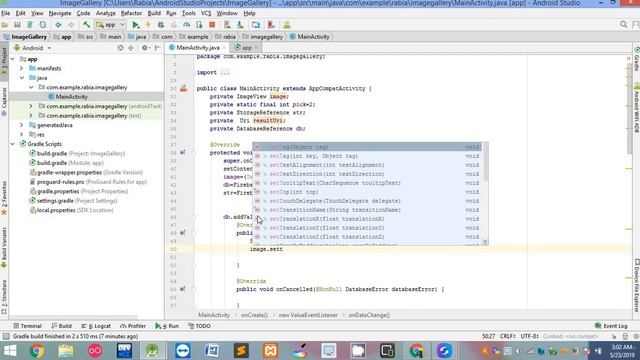Switch to the app editor tab
This screenshot has height=360, width=640.
pyautogui.click(x=246, y=48)
